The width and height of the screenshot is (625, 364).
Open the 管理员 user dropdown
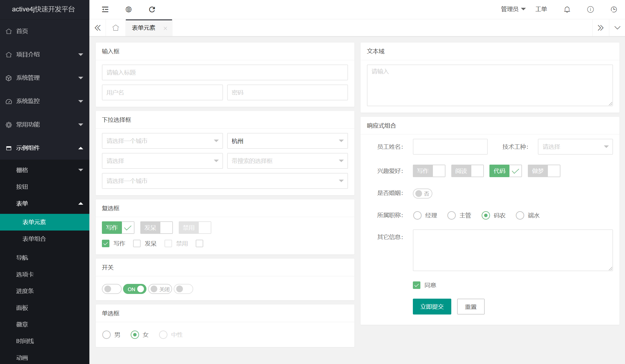coord(513,9)
